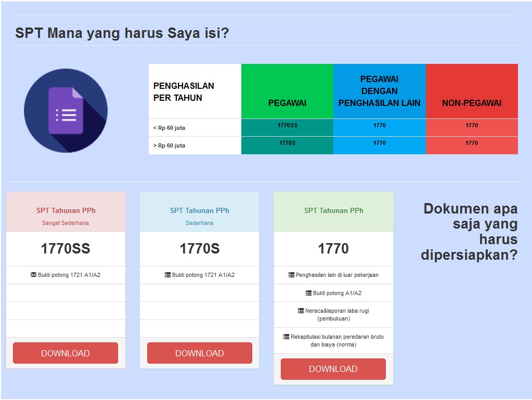This screenshot has height=400, width=532.
Task: Click list icon beside Penghasilan lain di luar pekerjaan
Action: (291, 275)
